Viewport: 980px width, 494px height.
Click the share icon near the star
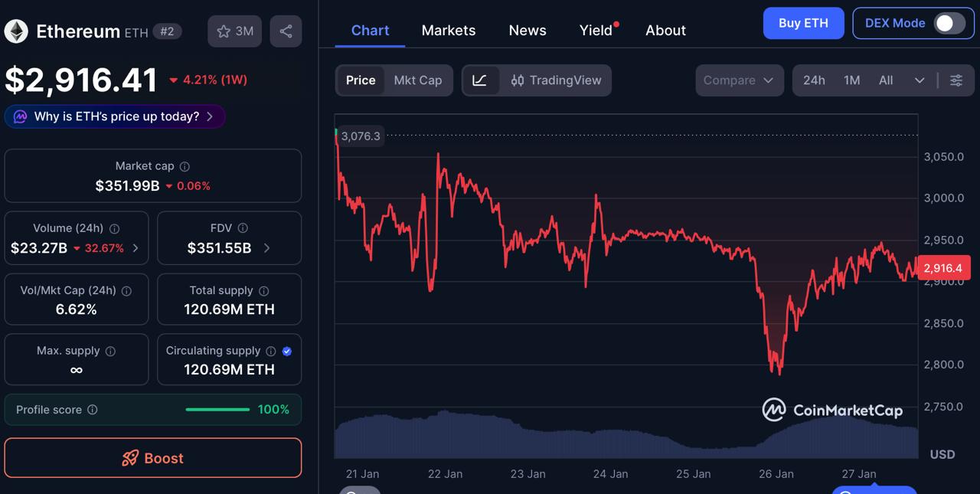click(x=286, y=31)
